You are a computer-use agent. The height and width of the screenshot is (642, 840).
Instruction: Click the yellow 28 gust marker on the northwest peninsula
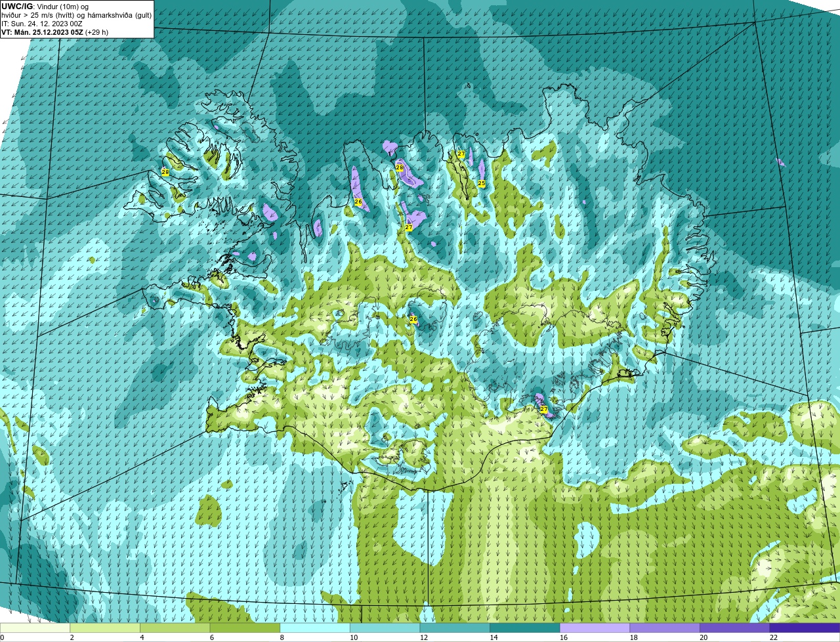coord(165,173)
